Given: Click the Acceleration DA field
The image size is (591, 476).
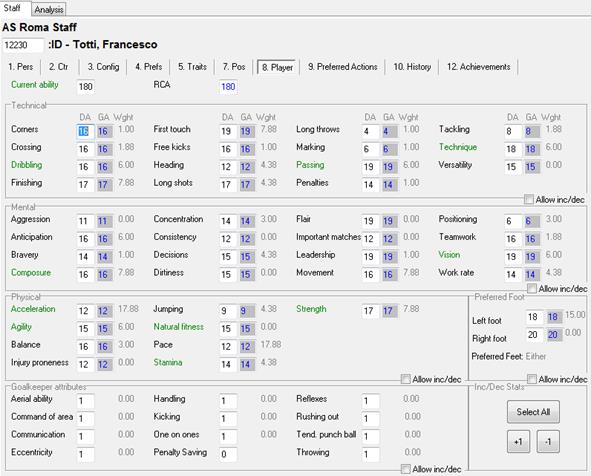Looking at the screenshot, I should click(86, 311).
